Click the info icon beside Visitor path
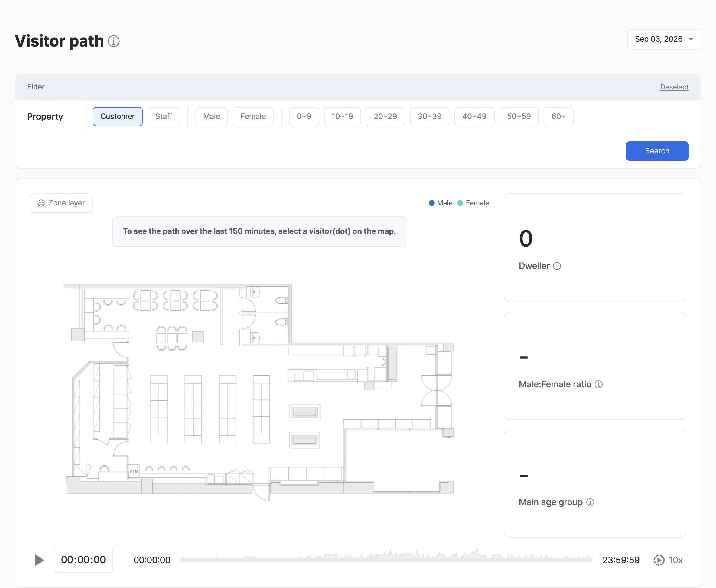Image resolution: width=716 pixels, height=588 pixels. [x=113, y=41]
